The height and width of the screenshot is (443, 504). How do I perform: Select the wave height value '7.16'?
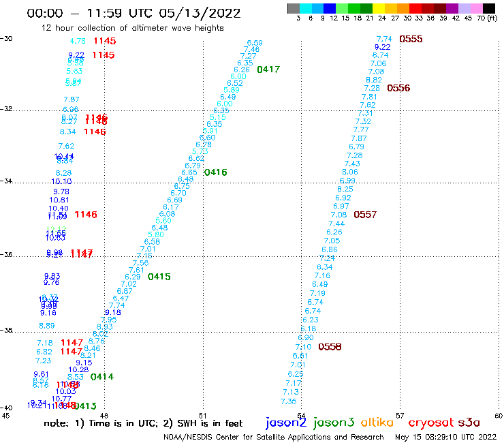pos(322,275)
